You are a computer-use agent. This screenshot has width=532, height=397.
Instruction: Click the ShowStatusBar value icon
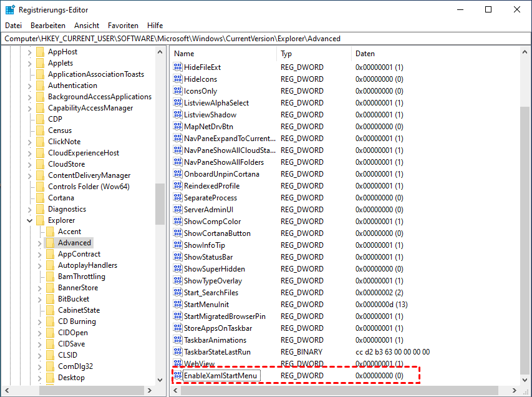coord(178,257)
